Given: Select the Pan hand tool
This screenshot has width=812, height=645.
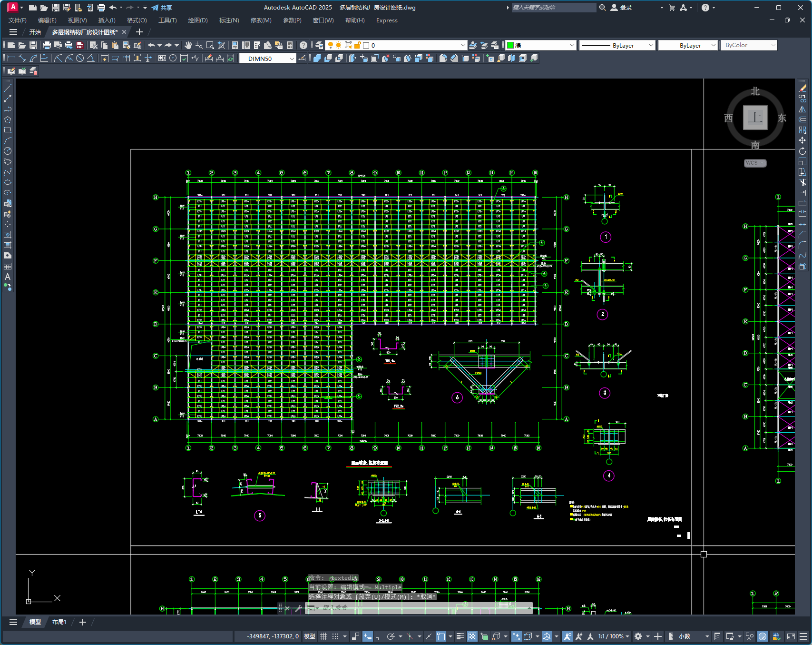Looking at the screenshot, I should click(x=188, y=45).
